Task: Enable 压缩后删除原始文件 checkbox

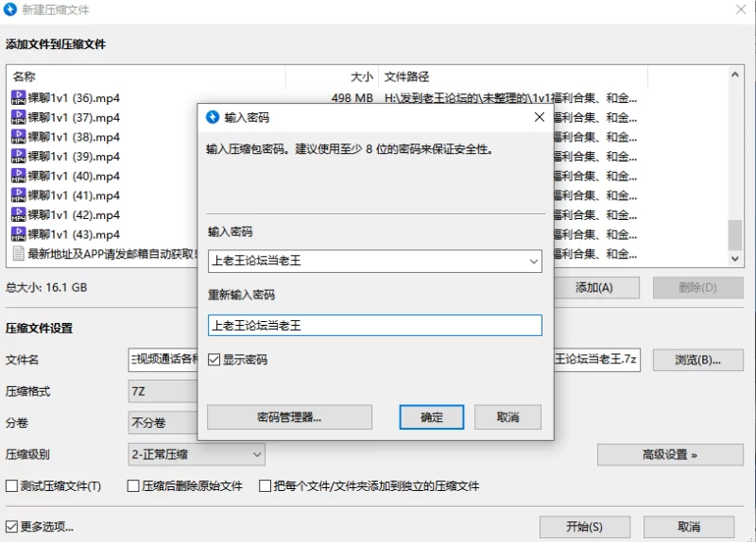Action: pos(133,485)
